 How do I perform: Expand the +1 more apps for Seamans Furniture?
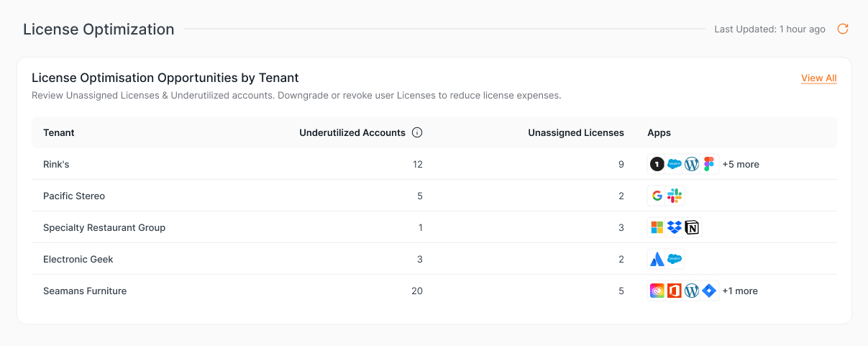[x=740, y=291]
